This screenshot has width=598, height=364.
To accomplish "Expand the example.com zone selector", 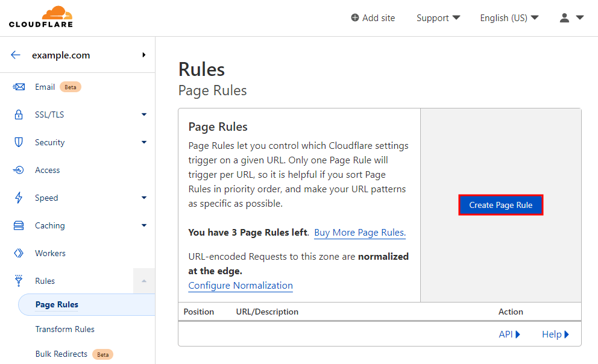I will 143,55.
